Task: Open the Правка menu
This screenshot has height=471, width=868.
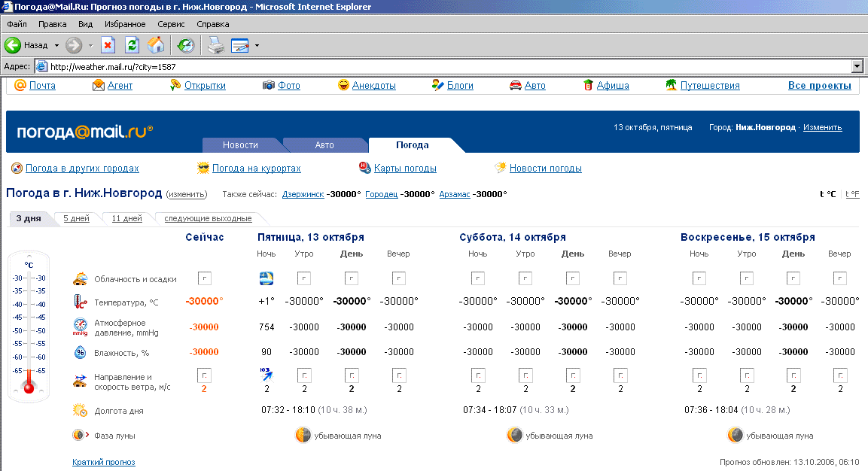Action: click(x=53, y=24)
